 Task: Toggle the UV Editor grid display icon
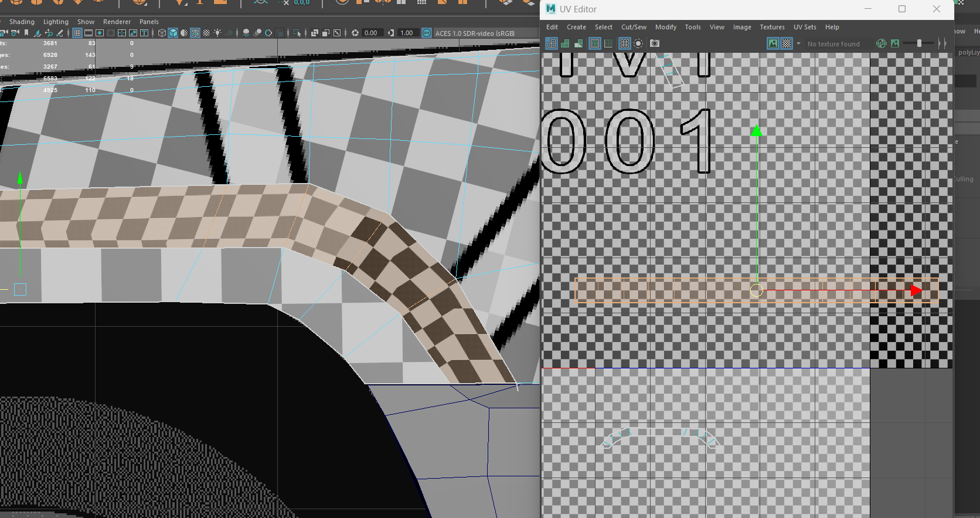pos(625,43)
